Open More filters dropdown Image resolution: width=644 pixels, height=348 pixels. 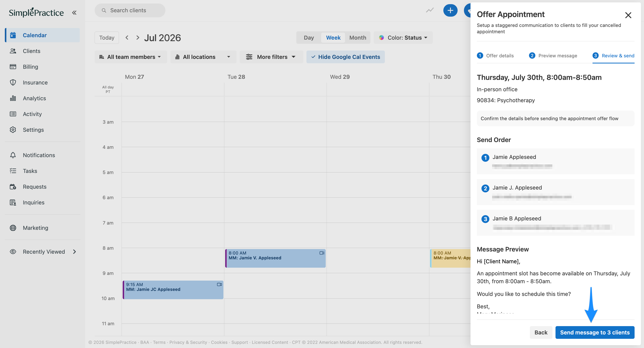(271, 57)
